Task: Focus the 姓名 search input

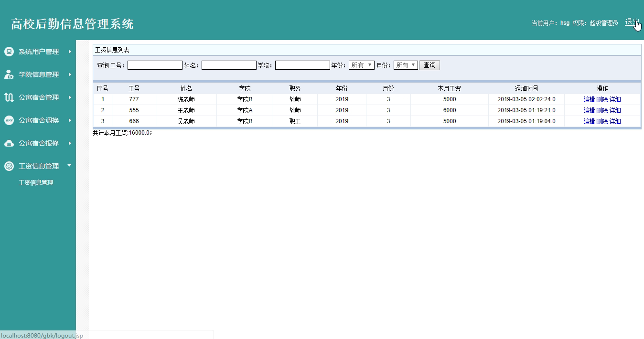Action: [229, 65]
